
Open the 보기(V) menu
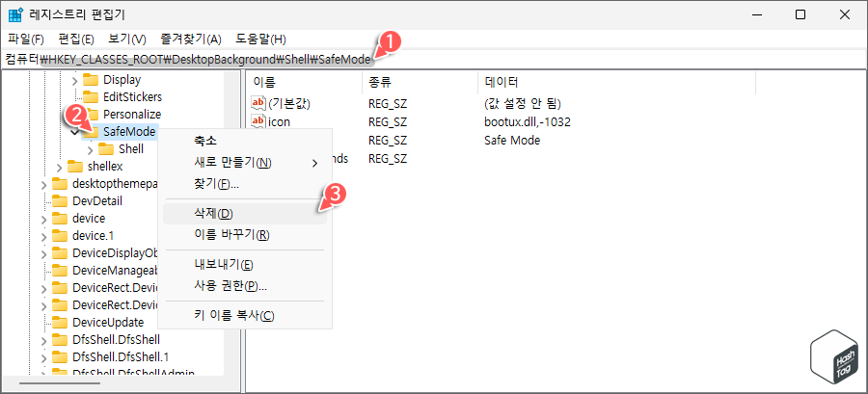[x=127, y=39]
